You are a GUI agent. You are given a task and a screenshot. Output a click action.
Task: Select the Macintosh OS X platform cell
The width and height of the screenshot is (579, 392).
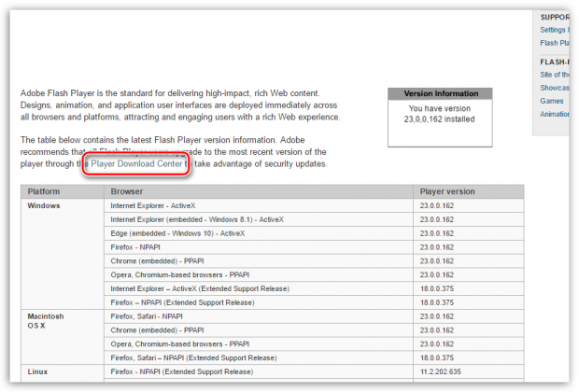point(63,337)
